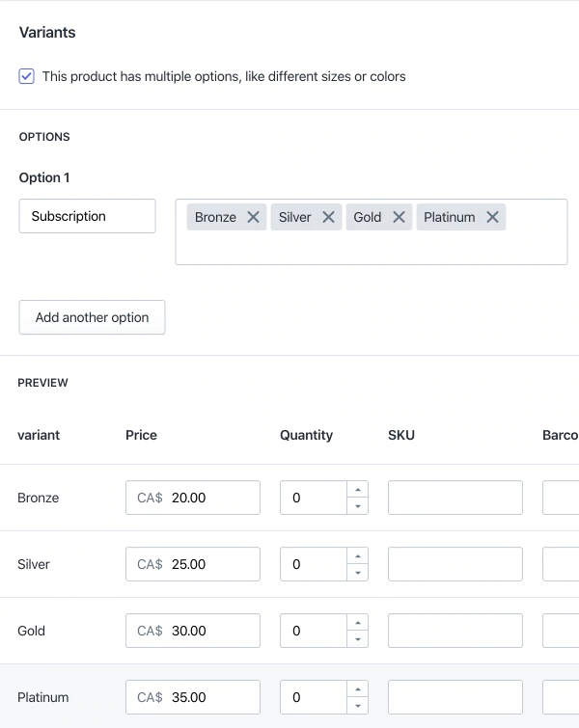Remove the Silver option value
This screenshot has width=579, height=728.
pos(328,217)
